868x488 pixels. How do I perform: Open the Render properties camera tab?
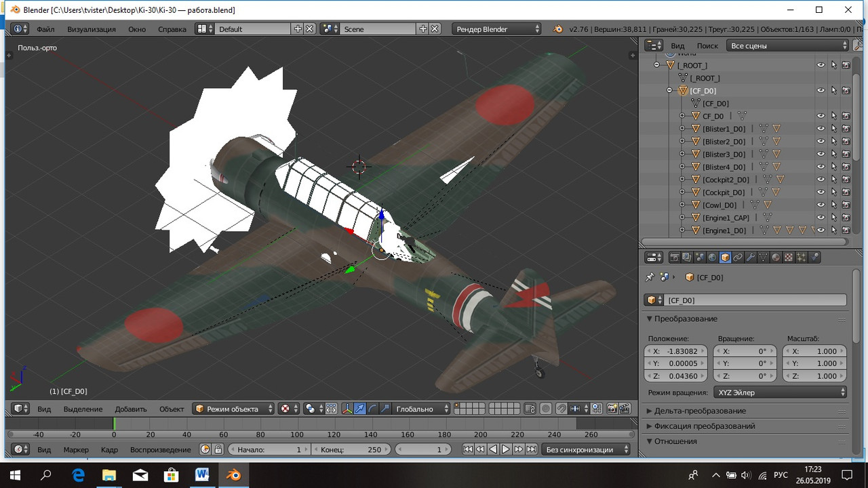pos(675,258)
